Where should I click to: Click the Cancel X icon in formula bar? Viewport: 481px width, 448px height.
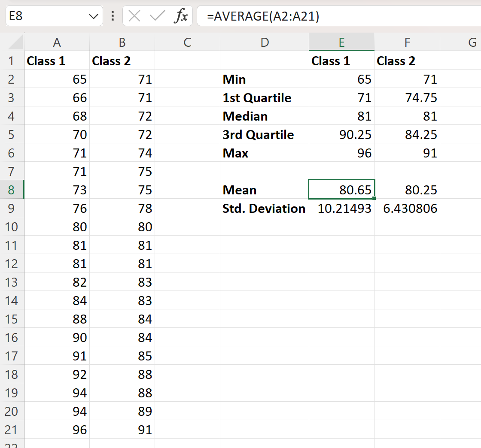pos(134,16)
